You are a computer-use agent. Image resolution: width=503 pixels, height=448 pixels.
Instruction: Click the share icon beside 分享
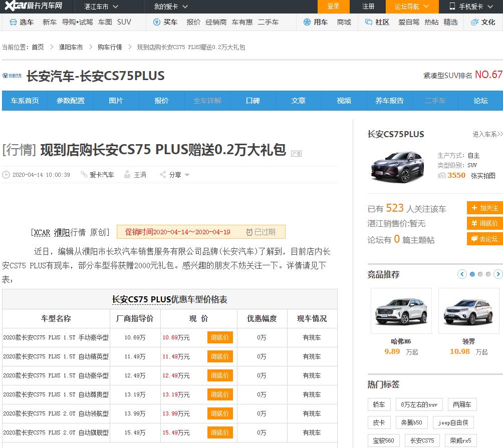(x=163, y=174)
